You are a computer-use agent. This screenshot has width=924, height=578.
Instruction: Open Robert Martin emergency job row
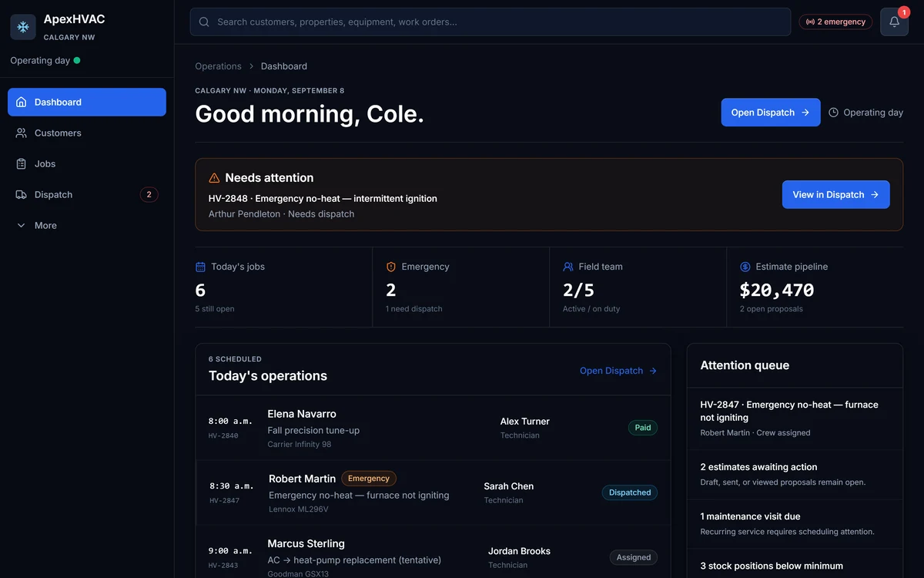click(x=433, y=492)
